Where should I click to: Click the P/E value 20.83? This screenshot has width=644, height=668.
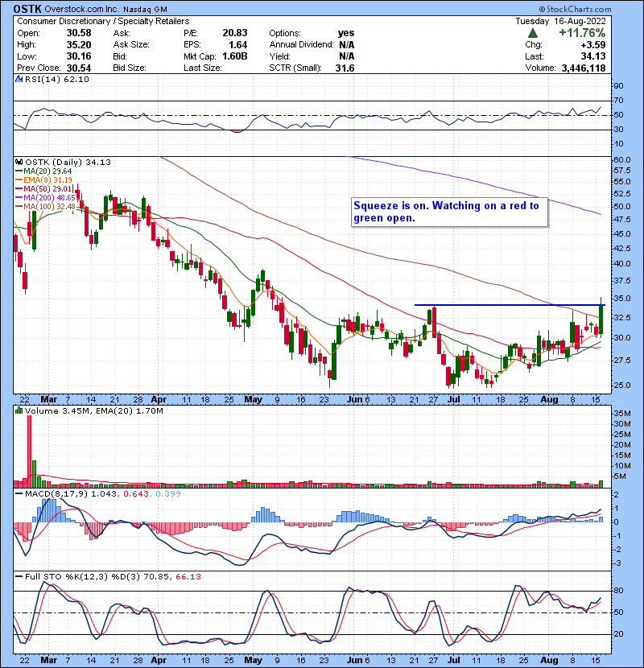pos(235,33)
